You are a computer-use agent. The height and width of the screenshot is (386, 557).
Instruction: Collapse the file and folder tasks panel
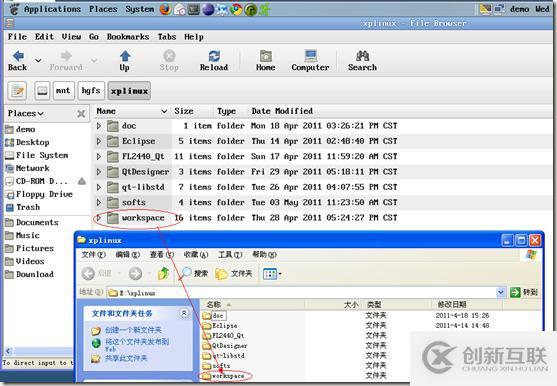184,313
